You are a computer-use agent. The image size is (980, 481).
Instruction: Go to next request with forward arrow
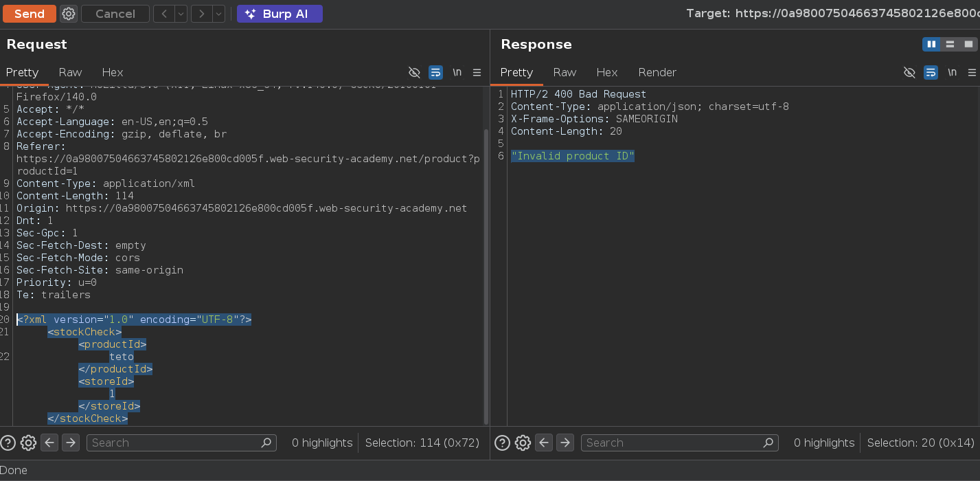click(x=201, y=14)
